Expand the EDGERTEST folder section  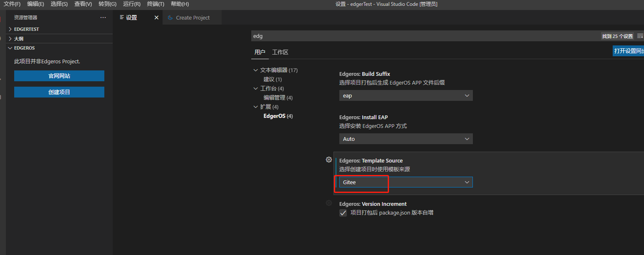tap(60, 29)
